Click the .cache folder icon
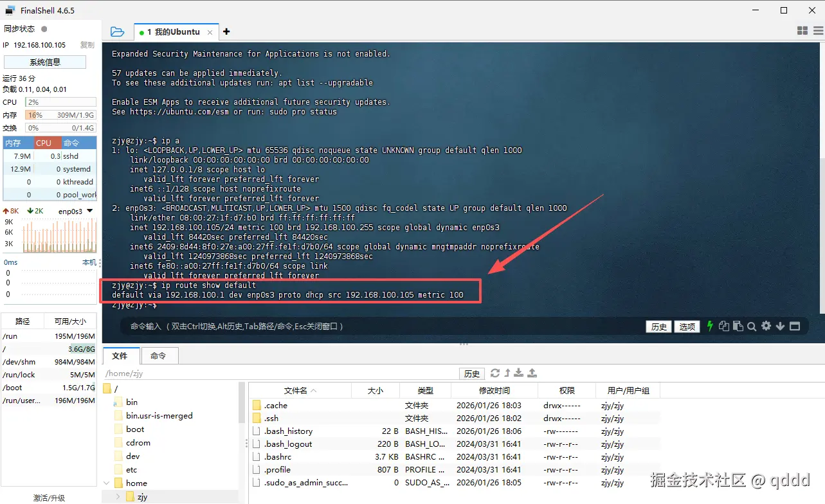The width and height of the screenshot is (825, 504). (x=257, y=405)
